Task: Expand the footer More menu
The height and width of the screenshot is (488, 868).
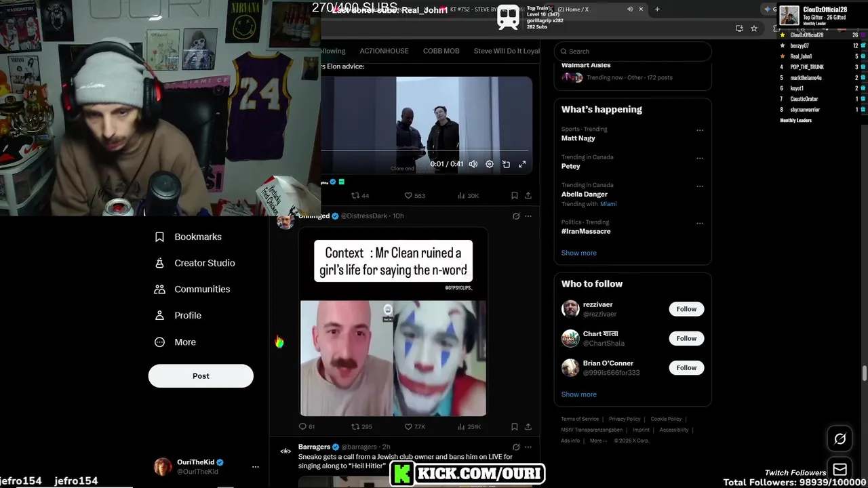Action: point(598,441)
